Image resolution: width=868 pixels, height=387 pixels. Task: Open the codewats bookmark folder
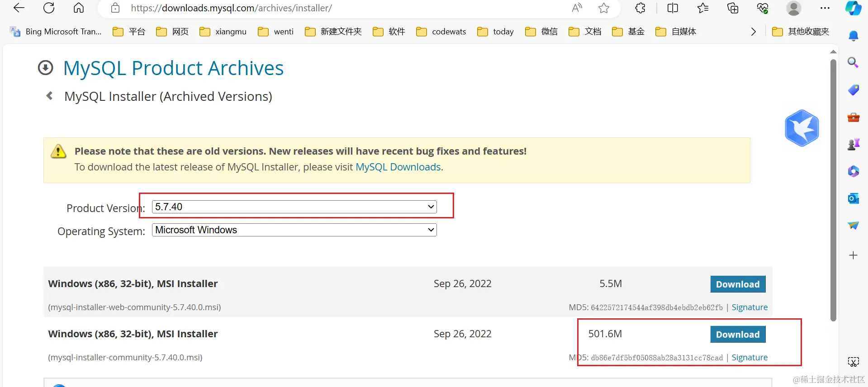[441, 32]
